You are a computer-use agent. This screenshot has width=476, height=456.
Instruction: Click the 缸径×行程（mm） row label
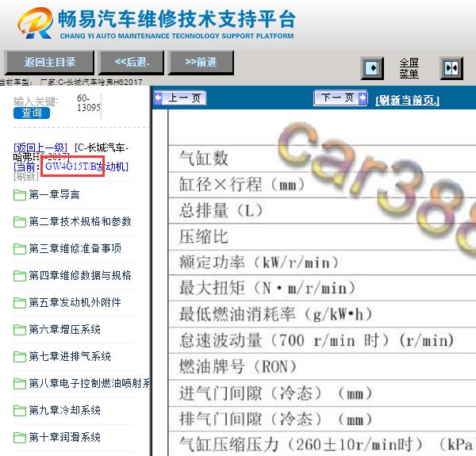tap(242, 185)
